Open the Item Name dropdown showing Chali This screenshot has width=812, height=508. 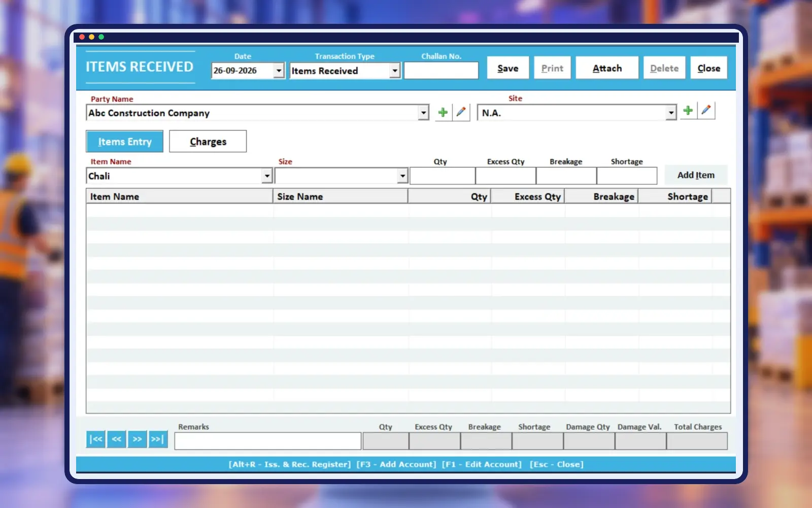[x=267, y=176]
